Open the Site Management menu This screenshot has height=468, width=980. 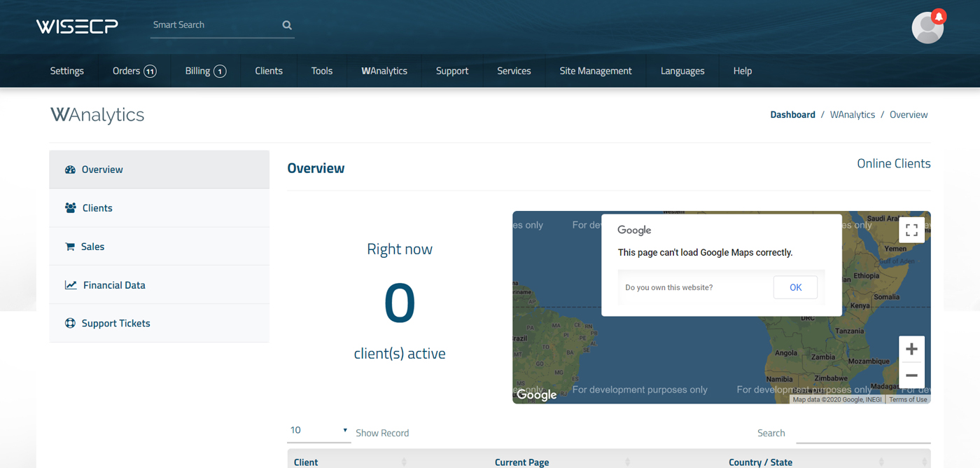click(596, 71)
